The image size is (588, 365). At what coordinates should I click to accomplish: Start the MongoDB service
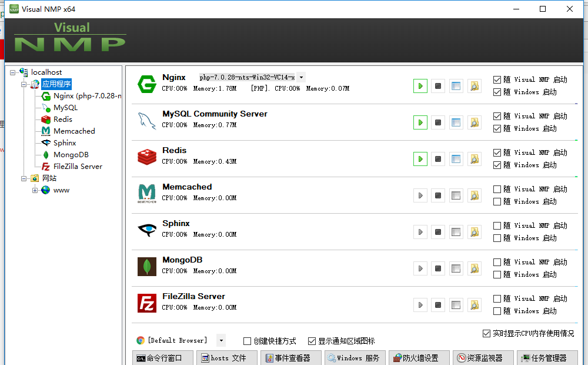click(x=420, y=268)
